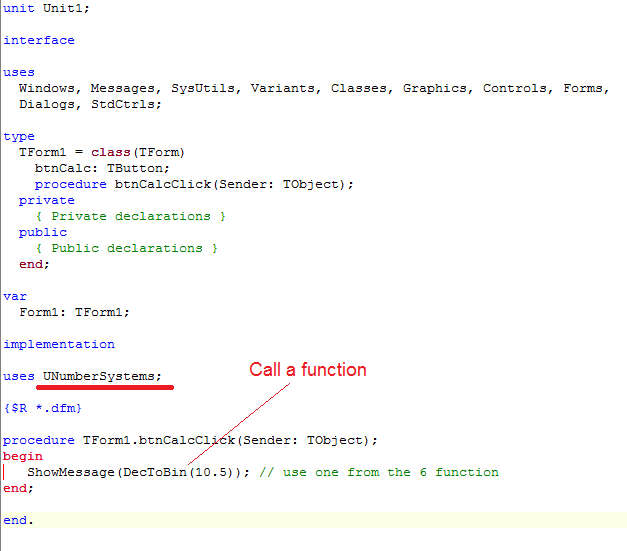This screenshot has width=627, height=551.
Task: Click 'procedure' before TForm1.btnCalcClick
Action: click(x=39, y=440)
